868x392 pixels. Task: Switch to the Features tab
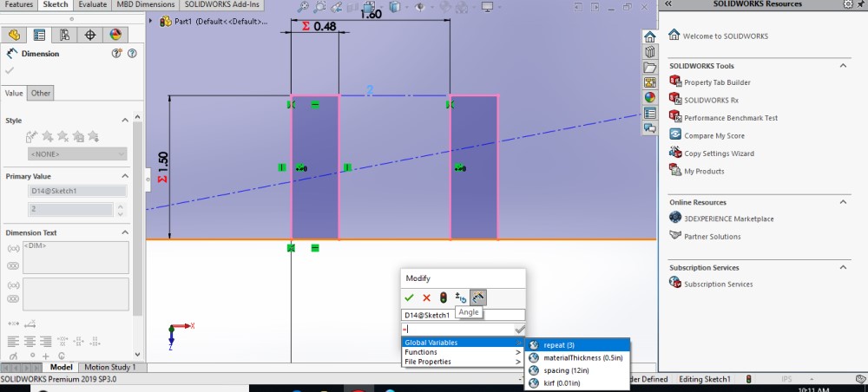[19, 4]
